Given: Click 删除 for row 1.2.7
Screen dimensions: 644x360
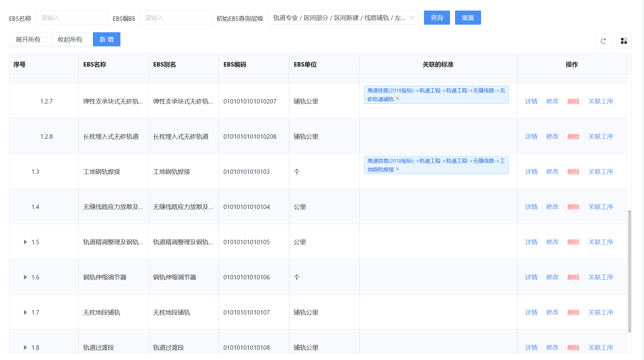Looking at the screenshot, I should (x=573, y=101).
